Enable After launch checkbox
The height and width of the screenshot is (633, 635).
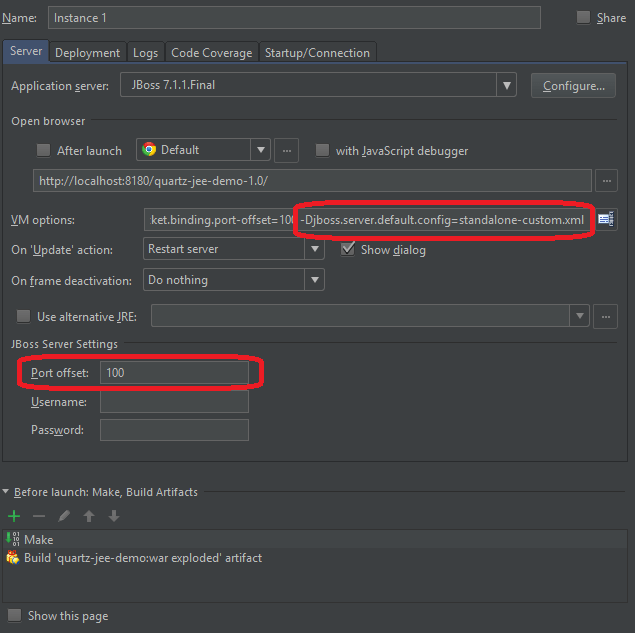(43, 150)
